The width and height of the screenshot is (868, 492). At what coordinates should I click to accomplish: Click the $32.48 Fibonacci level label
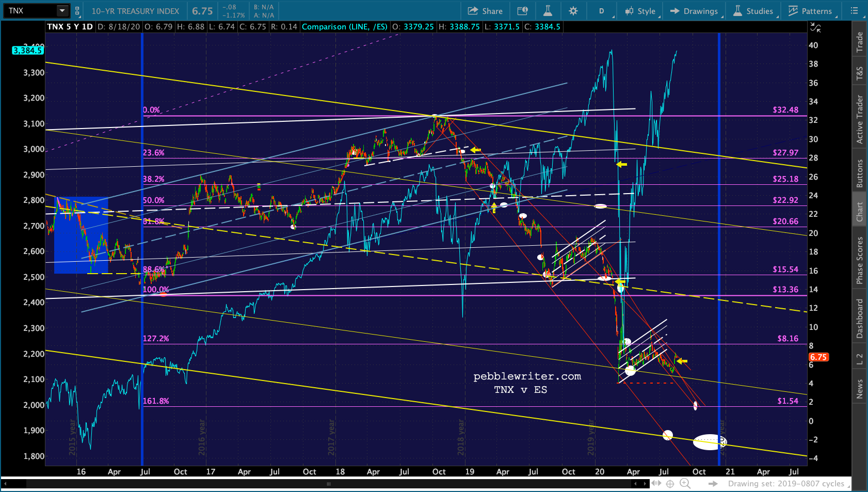pos(785,109)
